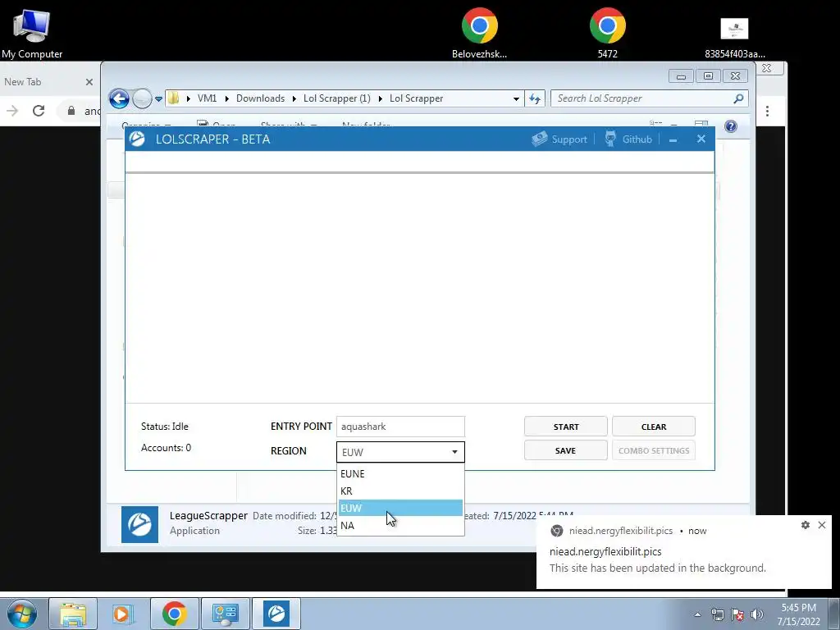This screenshot has height=630, width=840.
Task: Click the Explorer refresh button
Action: click(x=535, y=98)
